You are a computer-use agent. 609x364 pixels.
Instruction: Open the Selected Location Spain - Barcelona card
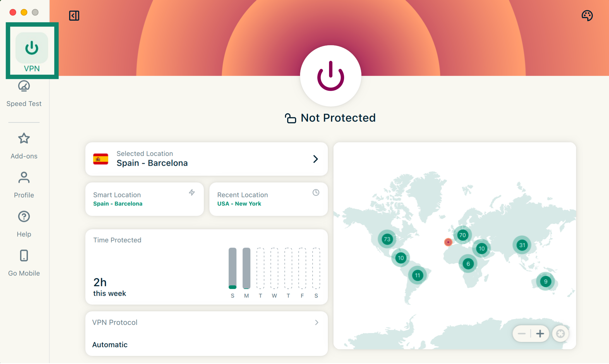pos(207,159)
